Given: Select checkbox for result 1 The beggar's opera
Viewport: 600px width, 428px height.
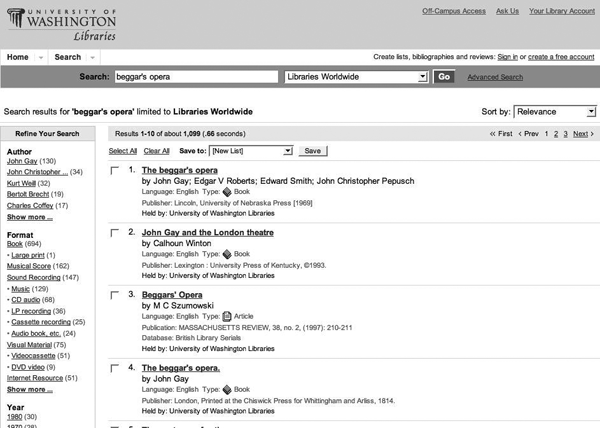Looking at the screenshot, I should click(x=115, y=172).
